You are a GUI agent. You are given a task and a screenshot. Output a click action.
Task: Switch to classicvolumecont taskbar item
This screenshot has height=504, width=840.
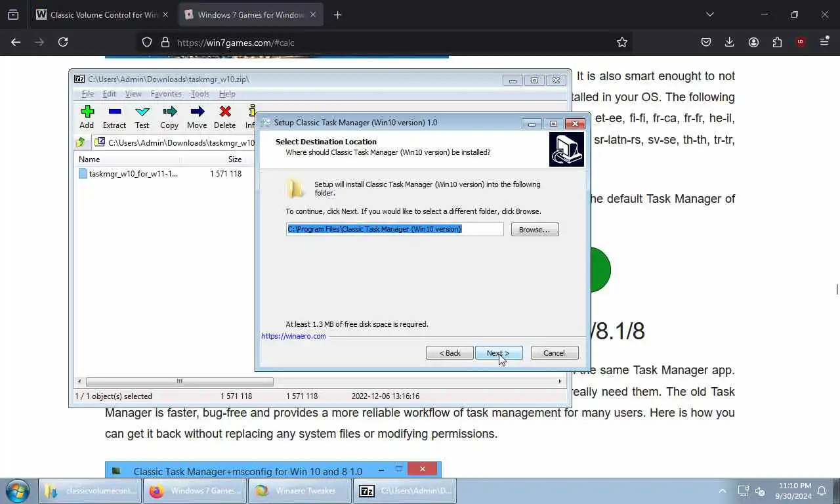(90, 491)
